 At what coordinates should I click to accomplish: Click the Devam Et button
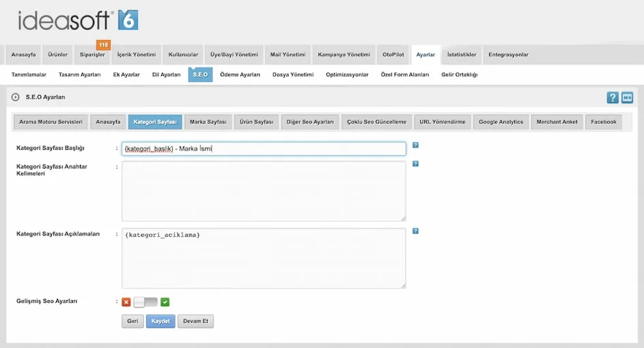[x=195, y=321]
